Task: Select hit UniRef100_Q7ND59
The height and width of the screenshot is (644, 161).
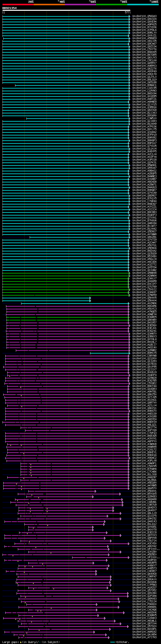Action: [x=144, y=295]
